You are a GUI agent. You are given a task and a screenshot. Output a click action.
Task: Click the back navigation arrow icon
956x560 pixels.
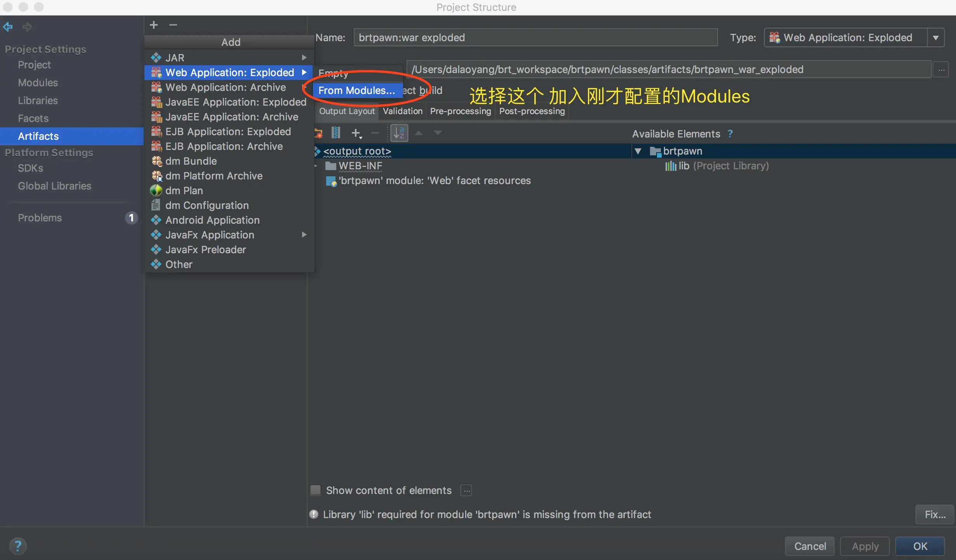point(8,27)
